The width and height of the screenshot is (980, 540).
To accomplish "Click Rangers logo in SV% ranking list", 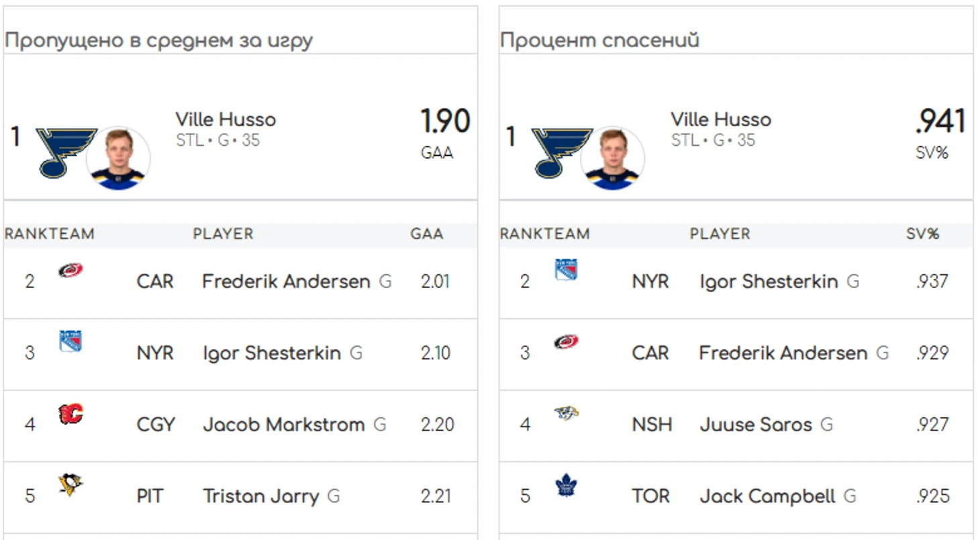I will [x=566, y=270].
